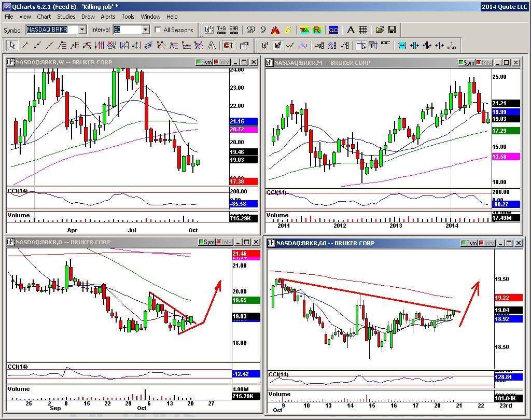Image resolution: width=531 pixels, height=420 pixels.
Task: Switch to OHLC bar chart style
Action: pos(265,45)
